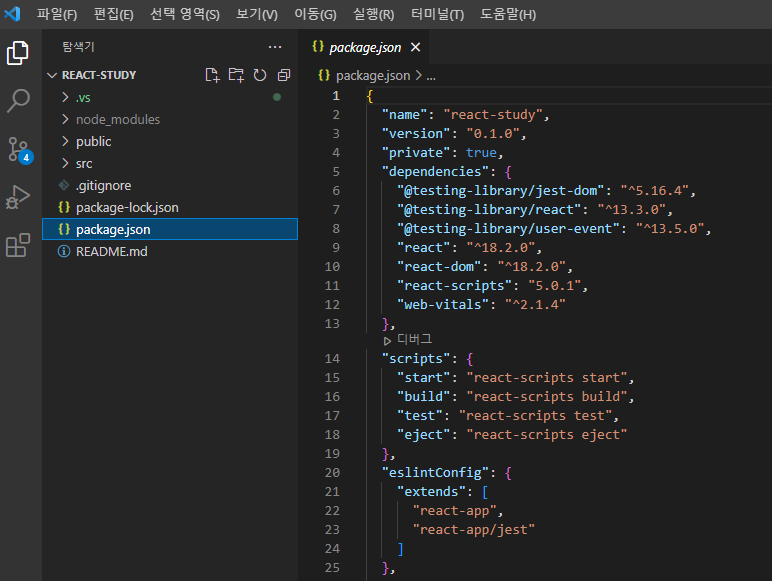
Task: Close the package.json editor tab
Action: 416,47
